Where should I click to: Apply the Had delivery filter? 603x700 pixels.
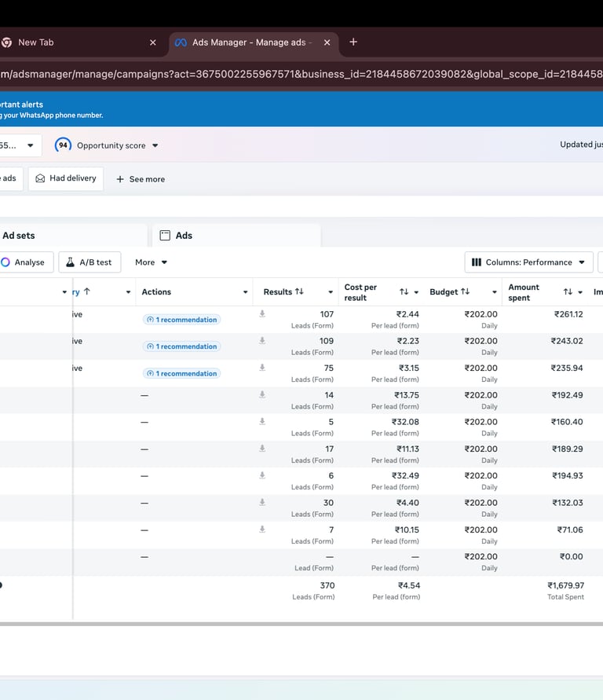tap(66, 178)
